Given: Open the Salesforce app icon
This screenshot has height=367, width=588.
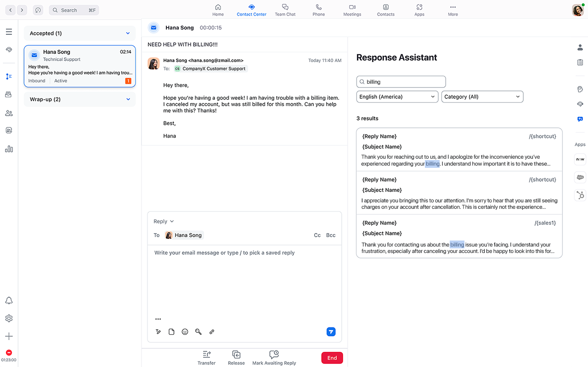Looking at the screenshot, I should click(580, 178).
